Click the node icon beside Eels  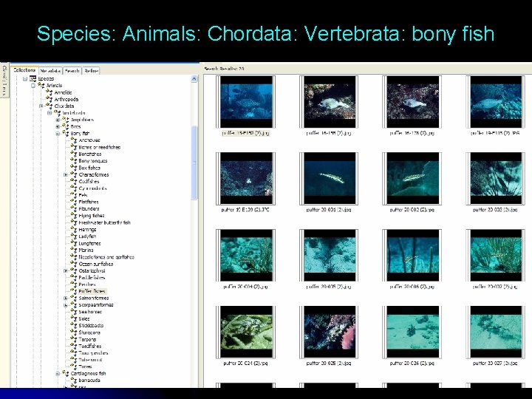tap(74, 195)
